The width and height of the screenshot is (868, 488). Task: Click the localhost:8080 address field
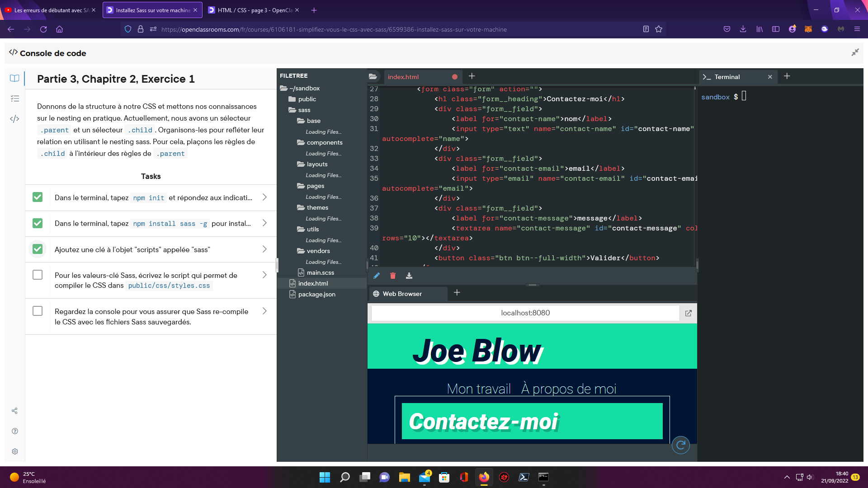pyautogui.click(x=525, y=313)
